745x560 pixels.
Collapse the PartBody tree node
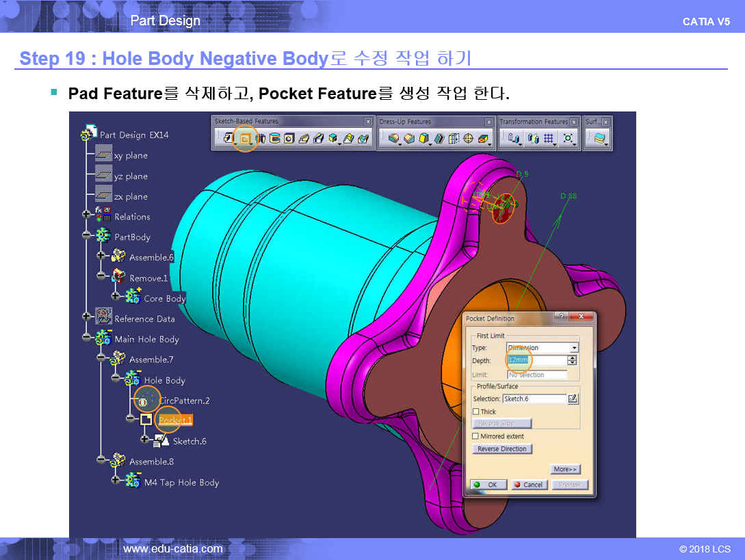pyautogui.click(x=87, y=235)
